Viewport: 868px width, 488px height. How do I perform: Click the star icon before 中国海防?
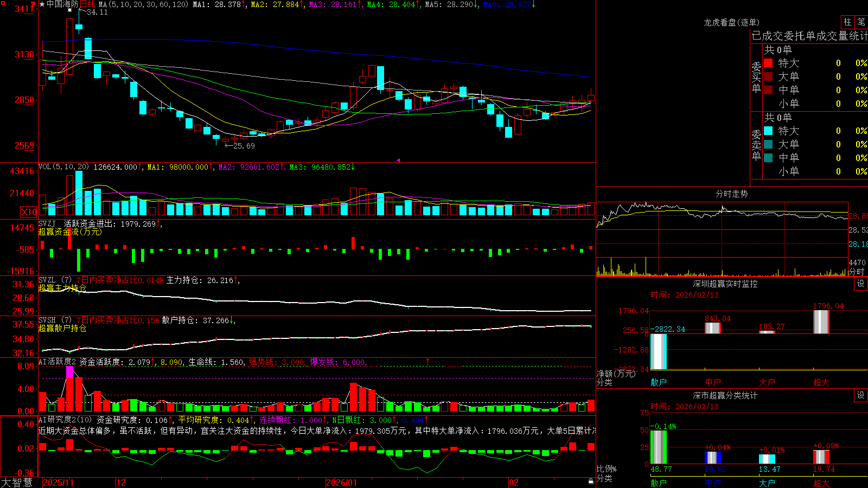click(42, 4)
